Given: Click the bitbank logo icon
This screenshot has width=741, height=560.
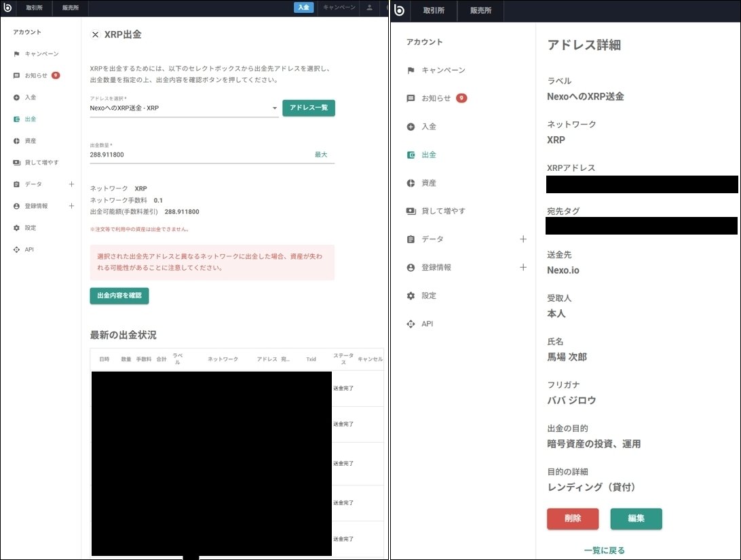Looking at the screenshot, I should coord(7,8).
